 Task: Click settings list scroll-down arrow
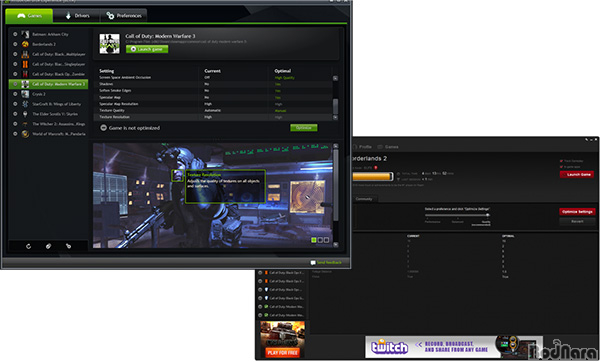click(335, 118)
